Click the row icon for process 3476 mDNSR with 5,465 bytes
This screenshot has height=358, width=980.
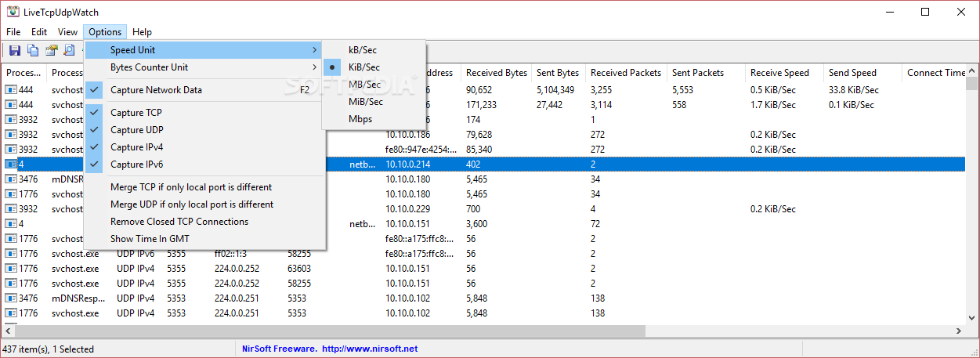click(x=11, y=179)
